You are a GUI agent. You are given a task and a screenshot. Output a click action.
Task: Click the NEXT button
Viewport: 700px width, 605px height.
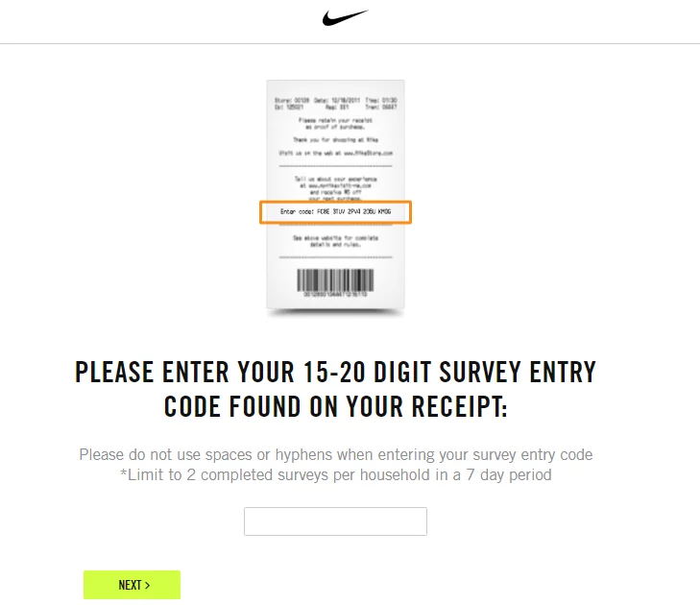(x=132, y=585)
